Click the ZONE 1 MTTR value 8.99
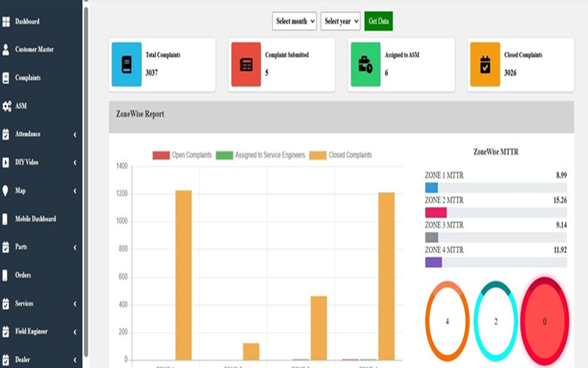 coord(562,175)
